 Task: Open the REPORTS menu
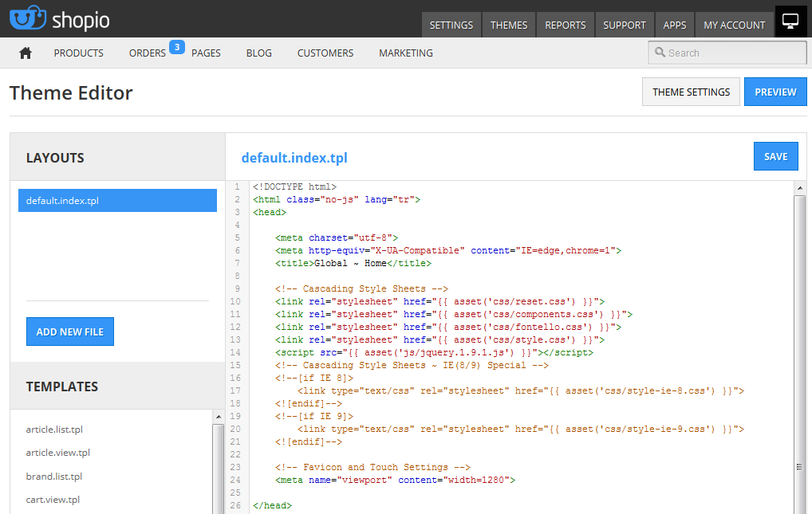[x=565, y=25]
